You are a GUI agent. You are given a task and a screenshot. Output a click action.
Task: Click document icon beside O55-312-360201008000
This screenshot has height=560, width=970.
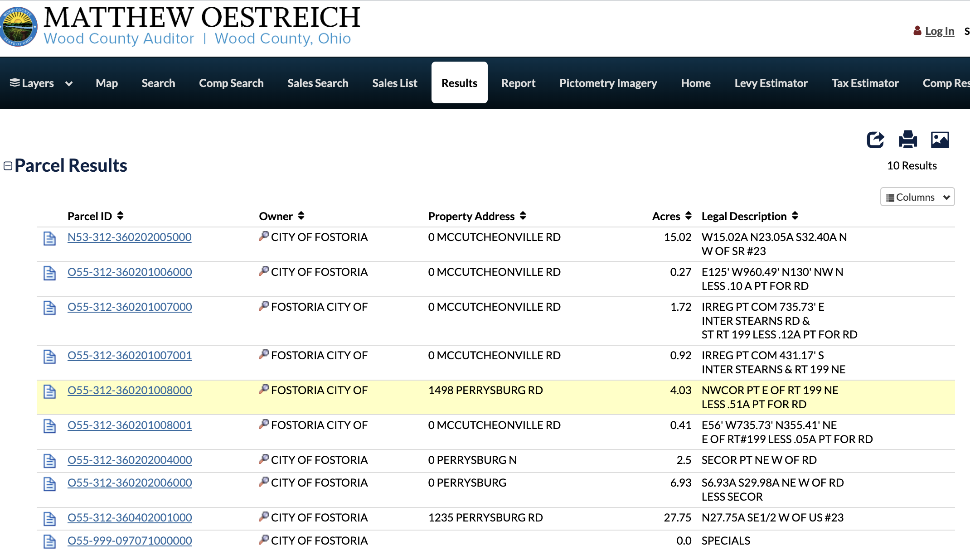[x=49, y=391]
